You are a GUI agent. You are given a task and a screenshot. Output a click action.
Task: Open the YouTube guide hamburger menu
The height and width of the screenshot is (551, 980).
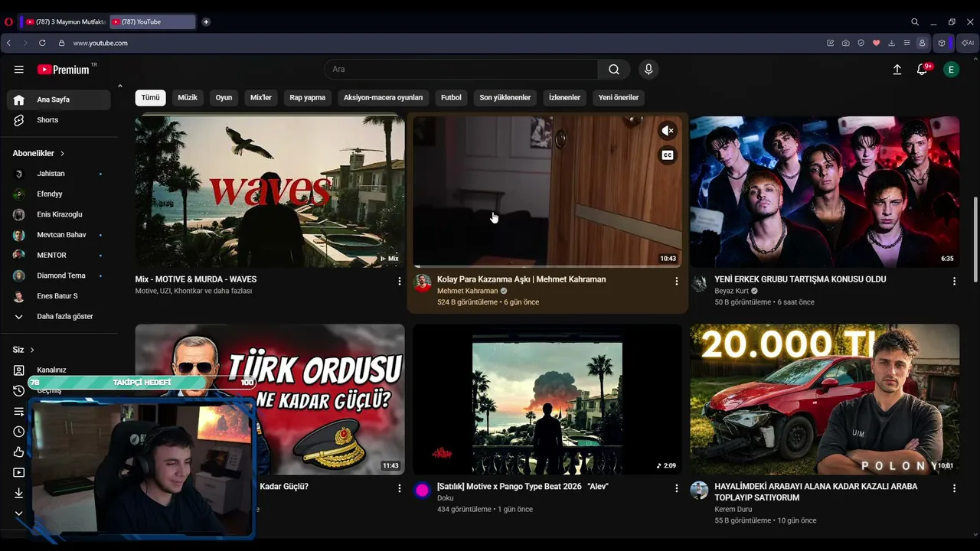pos(18,70)
